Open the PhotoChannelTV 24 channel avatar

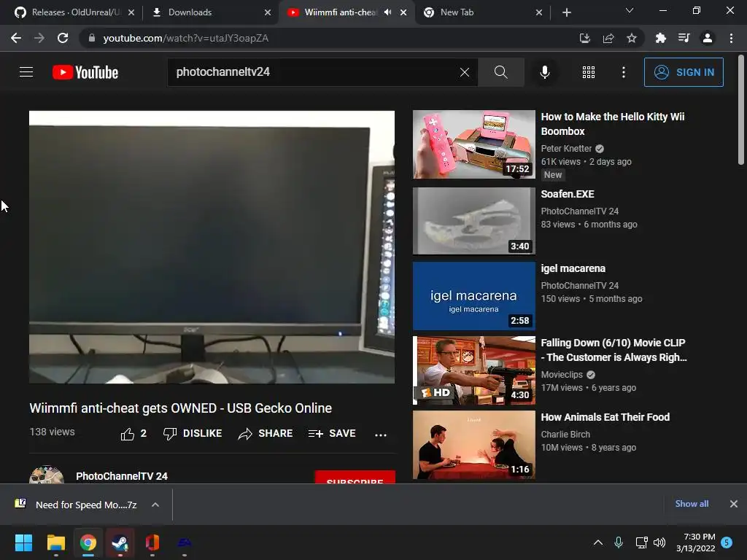coord(47,474)
